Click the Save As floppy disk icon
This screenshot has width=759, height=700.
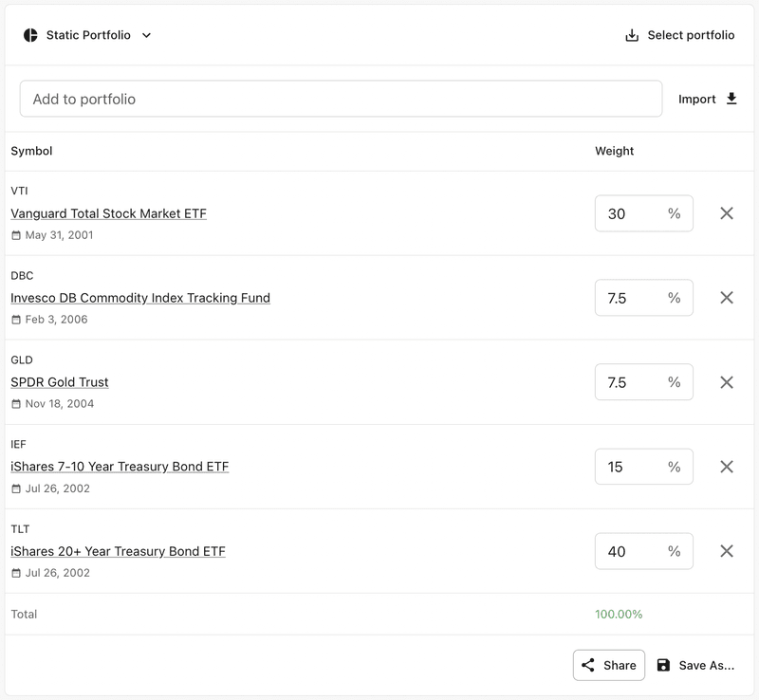pos(663,665)
